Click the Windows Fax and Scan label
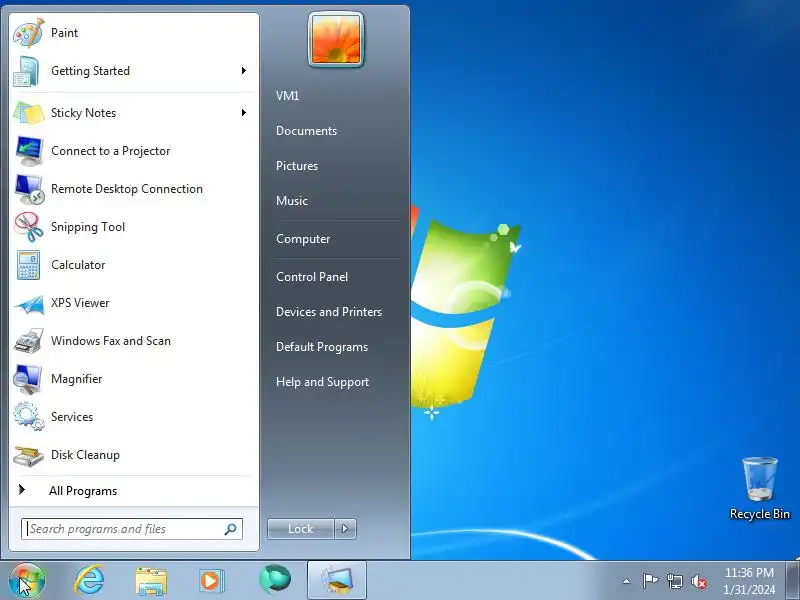 click(111, 341)
